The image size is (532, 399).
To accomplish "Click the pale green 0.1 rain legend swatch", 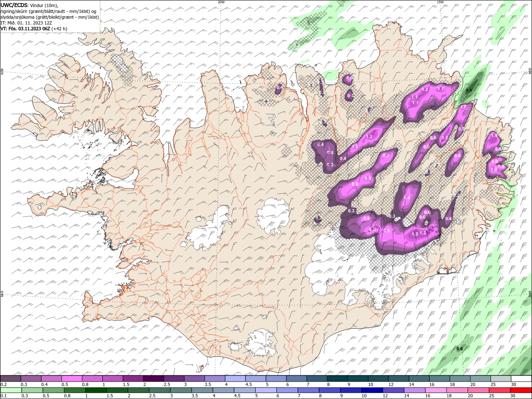I will [x=11, y=390].
